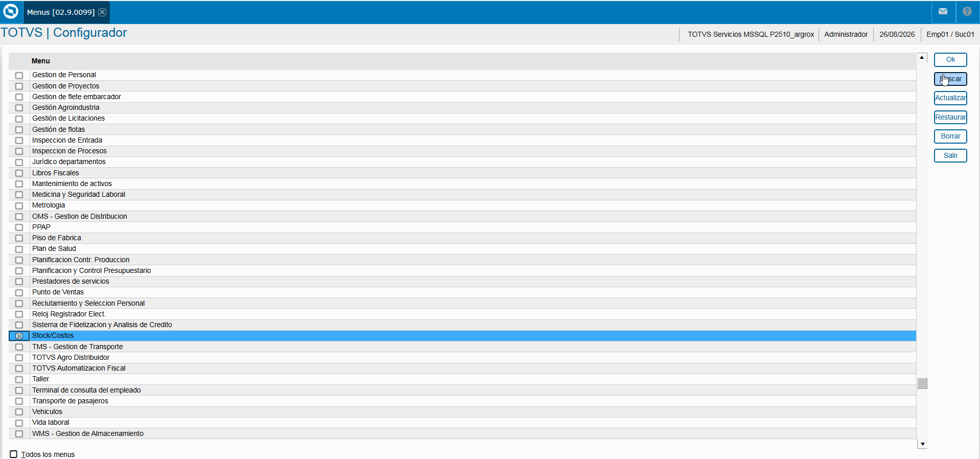Screen dimensions: 980x459
Task: Close the Menus [02.9.0099] tab
Action: (x=102, y=12)
